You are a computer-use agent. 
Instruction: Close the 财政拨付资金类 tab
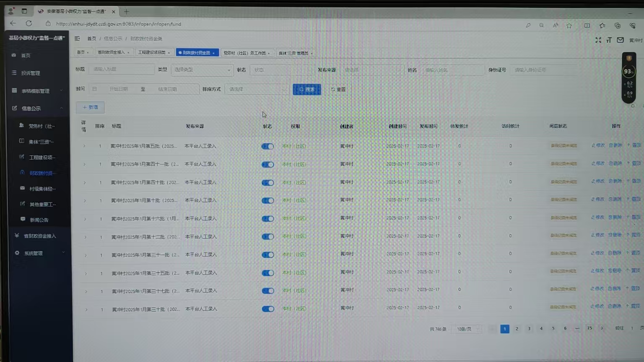click(213, 53)
